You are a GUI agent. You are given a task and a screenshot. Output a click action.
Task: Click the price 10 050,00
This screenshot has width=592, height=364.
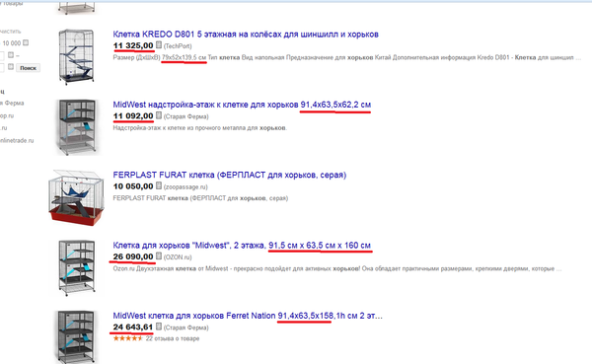coord(133,186)
